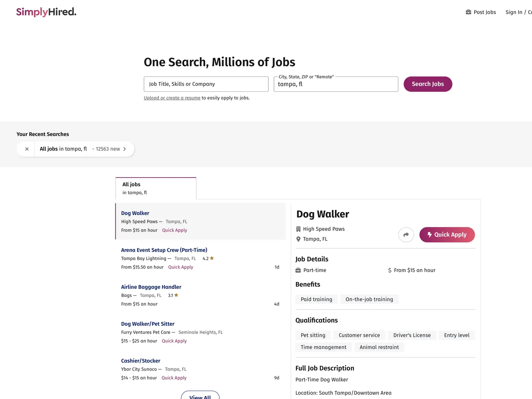Image resolution: width=532 pixels, height=399 pixels.
Task: Click the On-the-job training benefit tag
Action: (x=369, y=299)
